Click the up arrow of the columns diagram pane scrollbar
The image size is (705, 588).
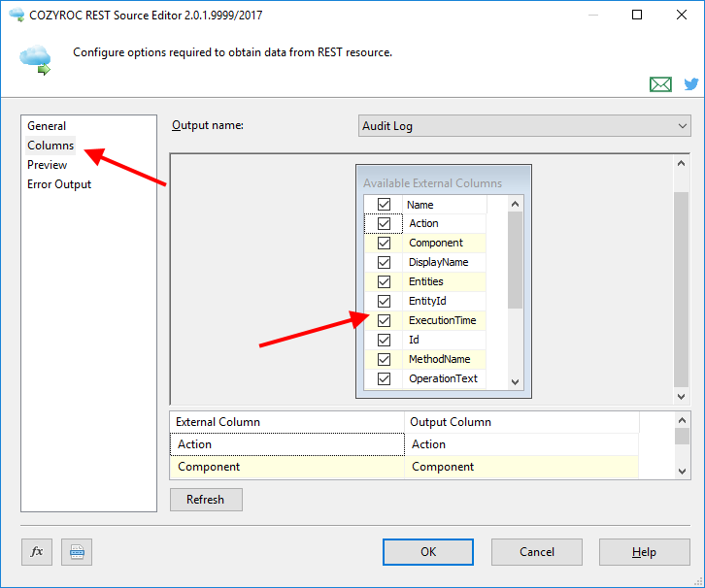681,164
